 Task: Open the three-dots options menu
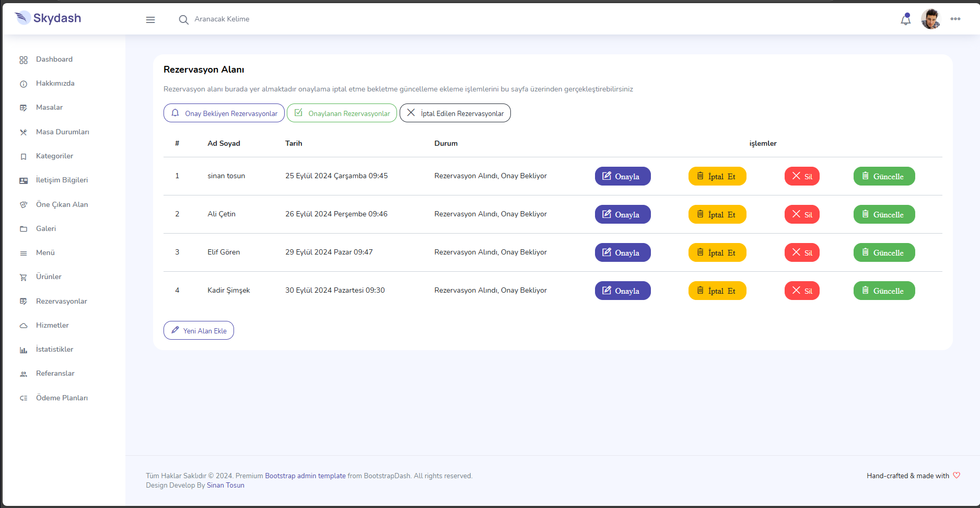coord(955,19)
